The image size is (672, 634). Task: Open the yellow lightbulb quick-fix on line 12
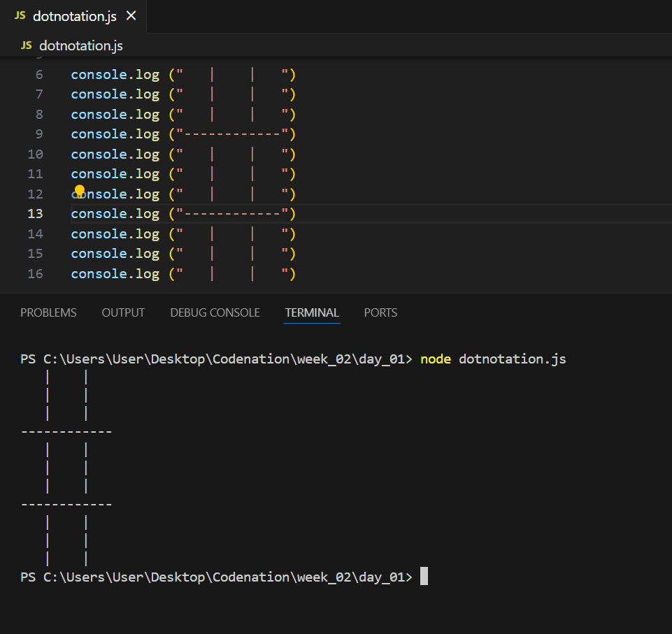pyautogui.click(x=80, y=190)
